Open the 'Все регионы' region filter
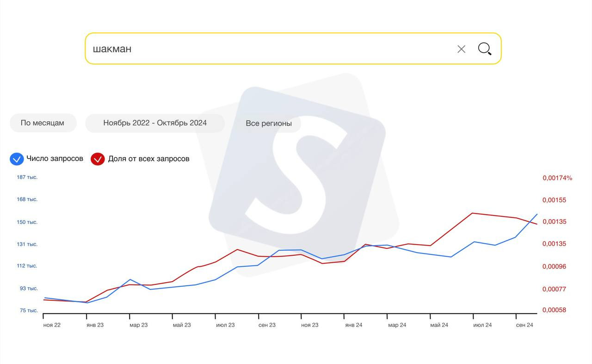This screenshot has height=364, width=592. pos(269,123)
